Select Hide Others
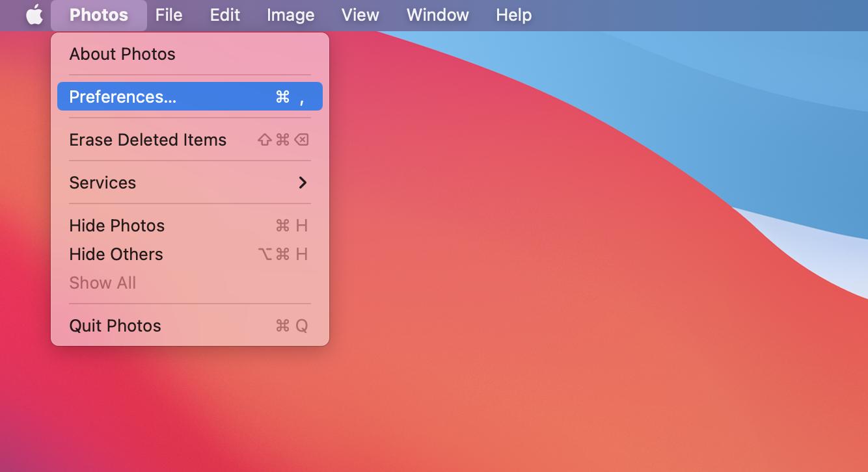The image size is (868, 472). 116,254
